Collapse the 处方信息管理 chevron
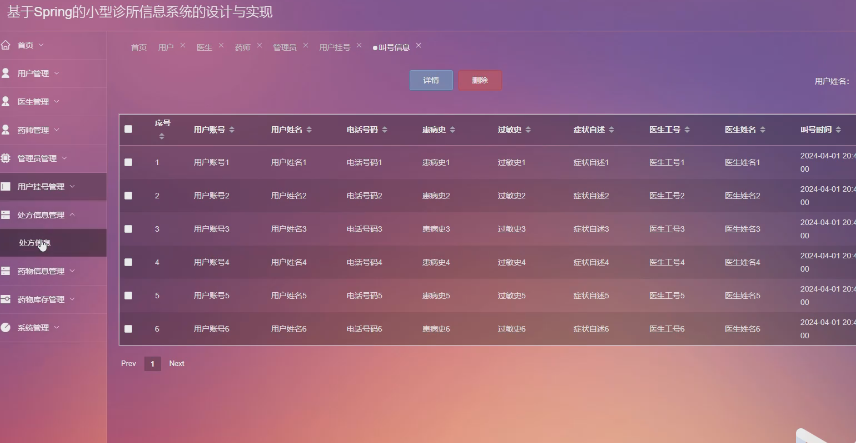 point(72,215)
